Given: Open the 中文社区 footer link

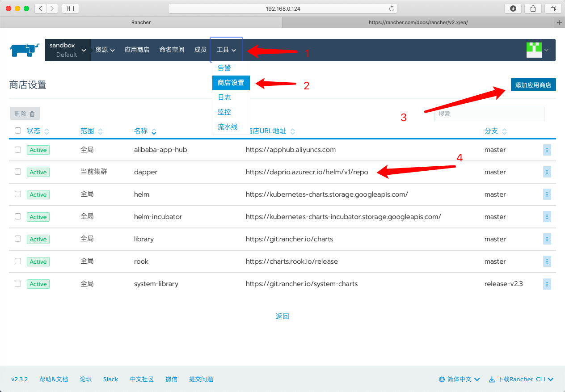Looking at the screenshot, I should pyautogui.click(x=142, y=379).
